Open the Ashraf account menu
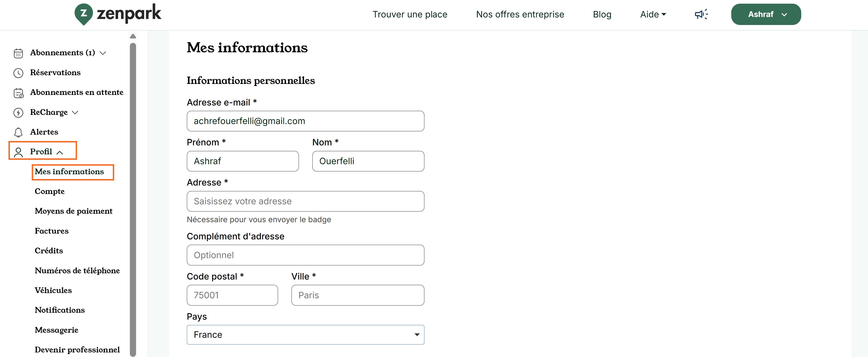The height and width of the screenshot is (357, 868). coord(766,14)
